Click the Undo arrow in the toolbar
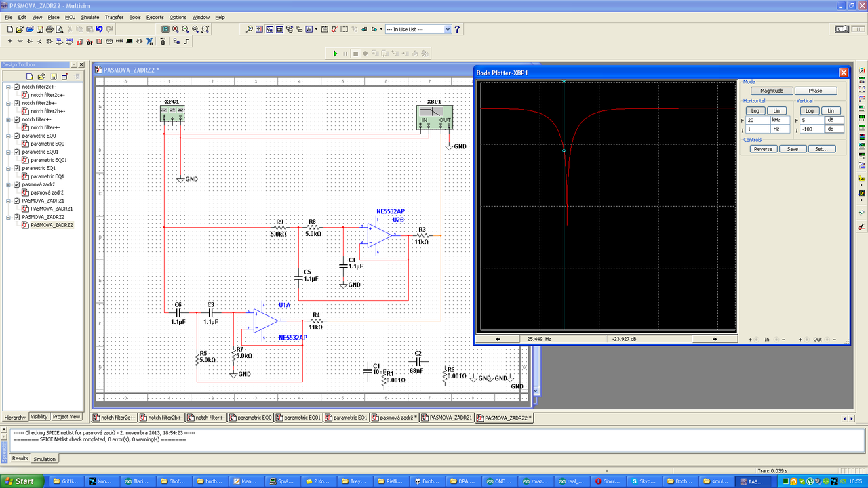The width and height of the screenshot is (868, 488). pos(99,29)
